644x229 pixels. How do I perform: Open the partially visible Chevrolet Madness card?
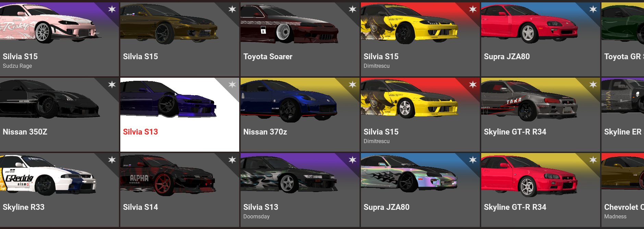623,190
